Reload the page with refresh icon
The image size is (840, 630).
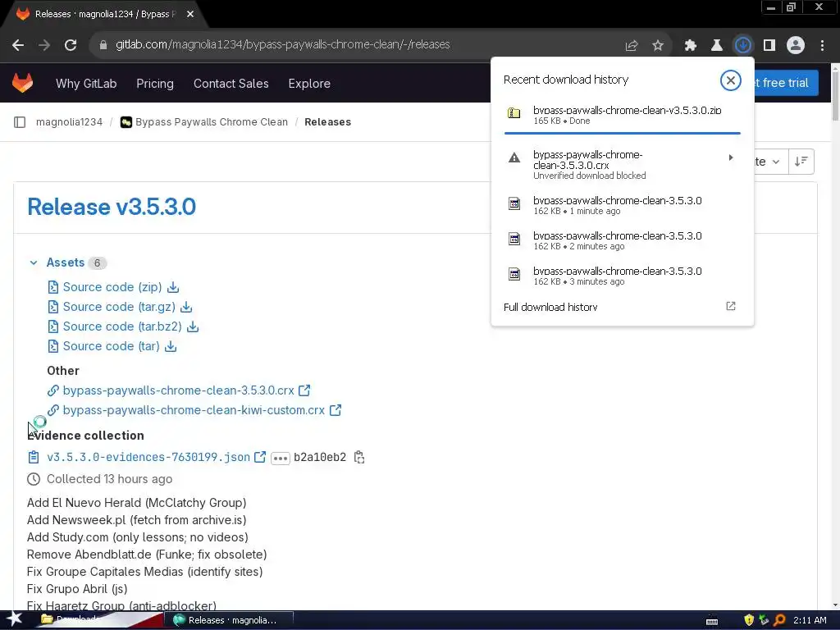click(x=71, y=45)
